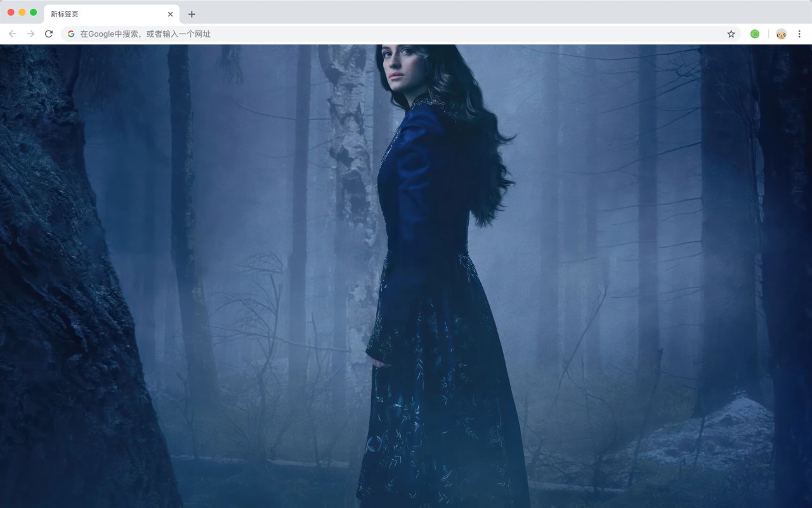Open the user profile avatar
The height and width of the screenshot is (508, 812).
pyautogui.click(x=781, y=34)
